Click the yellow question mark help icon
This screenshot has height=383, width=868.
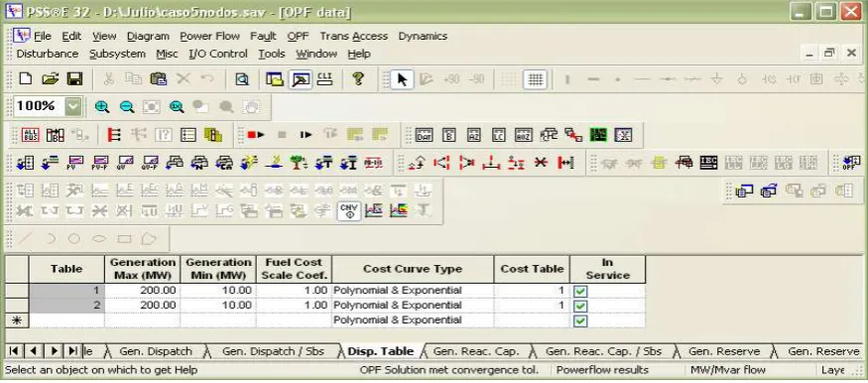tap(358, 79)
